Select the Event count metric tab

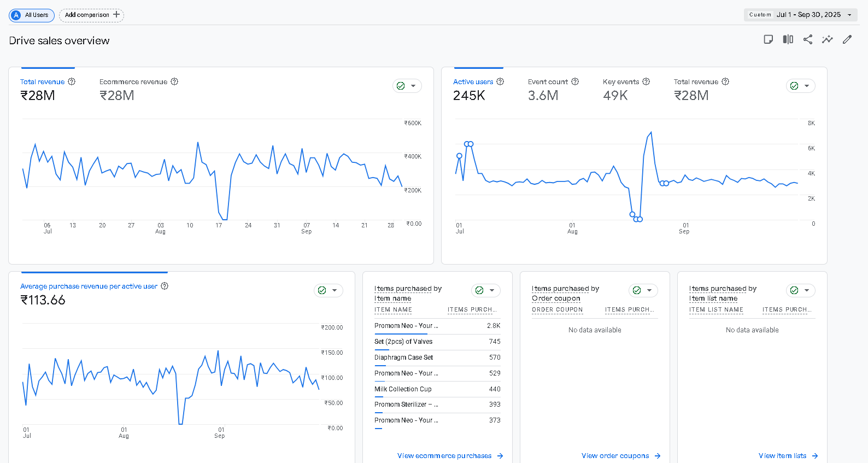[553, 89]
